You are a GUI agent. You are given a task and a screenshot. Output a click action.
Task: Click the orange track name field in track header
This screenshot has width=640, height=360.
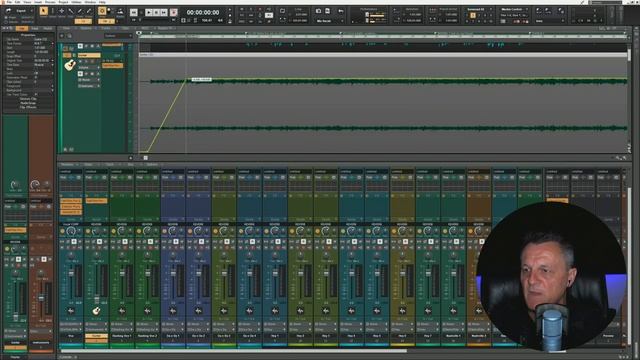pos(89,55)
